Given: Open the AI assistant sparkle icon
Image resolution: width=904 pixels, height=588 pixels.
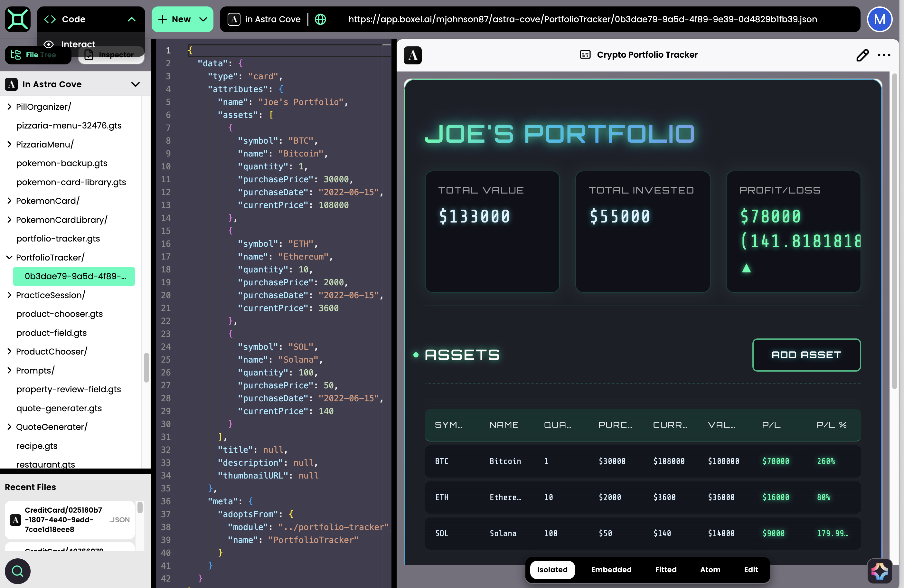Looking at the screenshot, I should [879, 571].
